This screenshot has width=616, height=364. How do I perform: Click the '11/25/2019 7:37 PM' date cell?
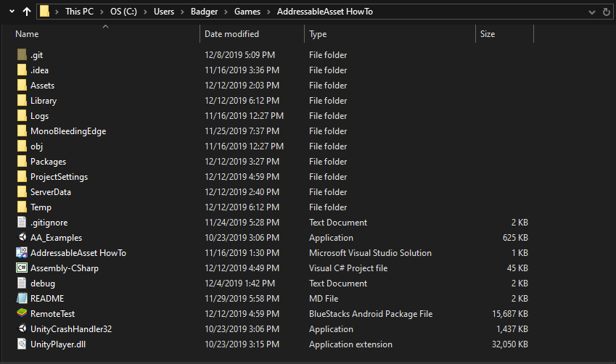point(242,131)
